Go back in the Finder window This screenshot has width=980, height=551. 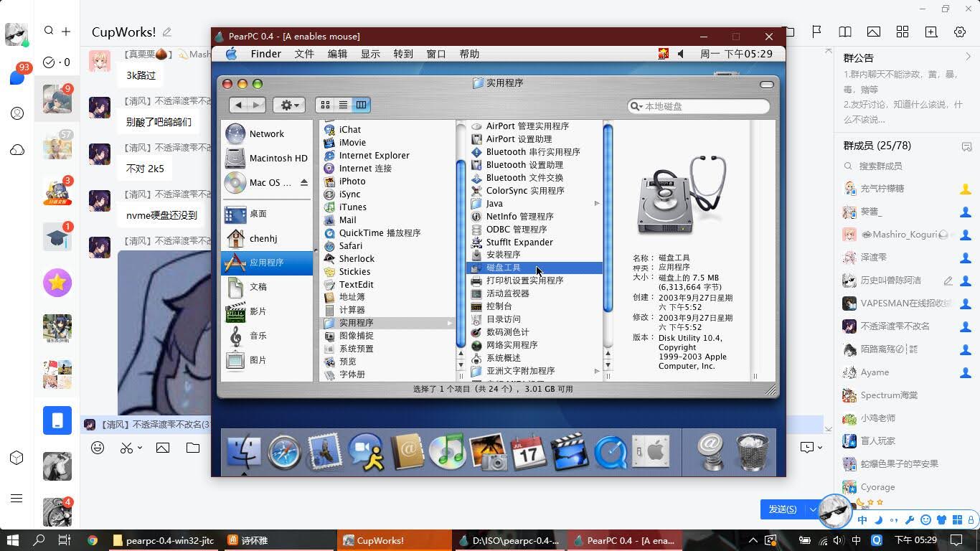point(238,105)
